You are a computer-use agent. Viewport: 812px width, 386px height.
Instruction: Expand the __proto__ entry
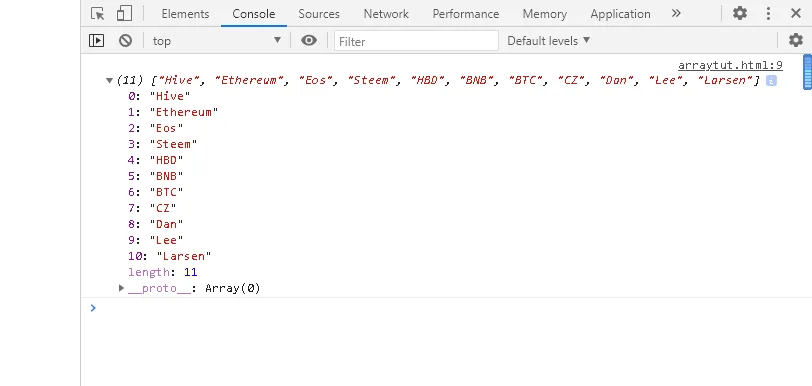(x=121, y=288)
